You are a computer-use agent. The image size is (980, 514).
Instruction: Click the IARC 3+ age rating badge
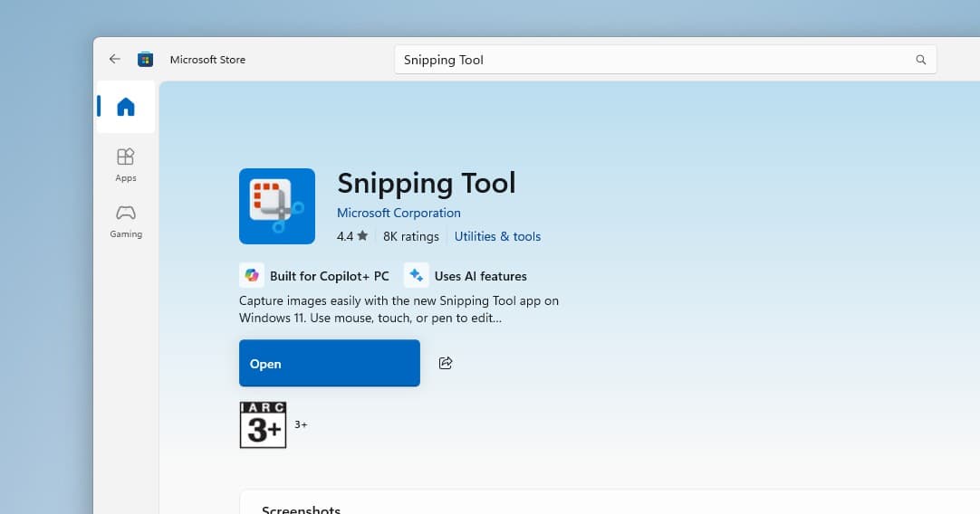coord(263,424)
